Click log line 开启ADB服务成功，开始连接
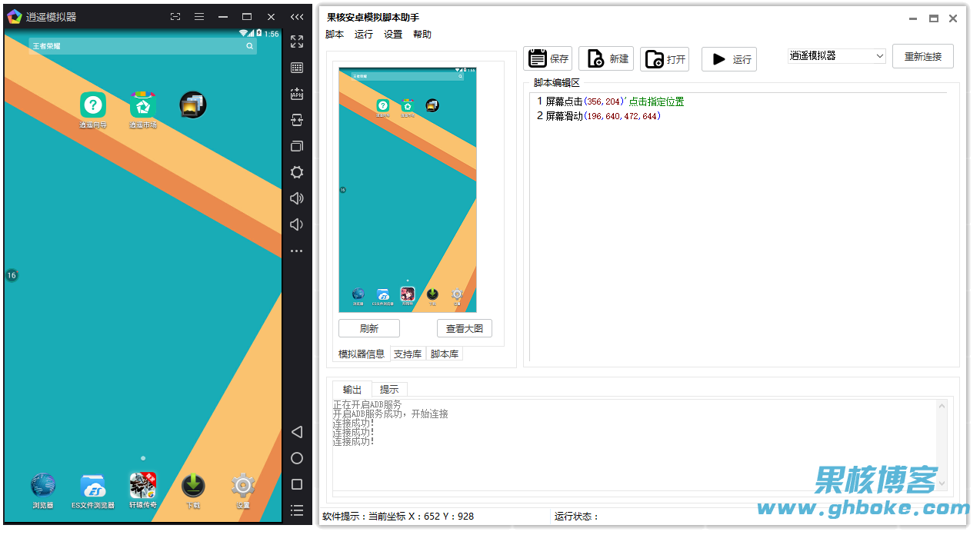The image size is (980, 535). (x=390, y=414)
